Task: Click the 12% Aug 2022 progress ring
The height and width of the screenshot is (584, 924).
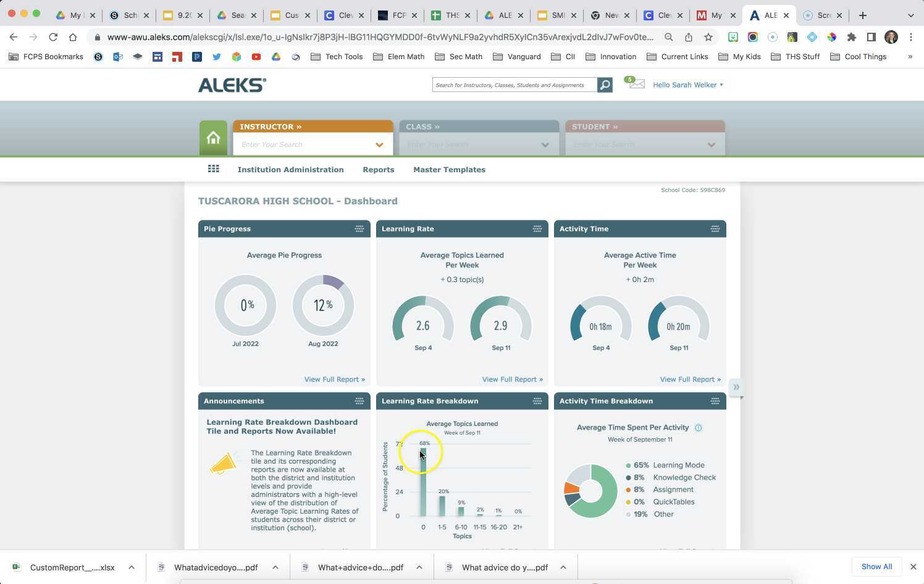Action: tap(322, 305)
